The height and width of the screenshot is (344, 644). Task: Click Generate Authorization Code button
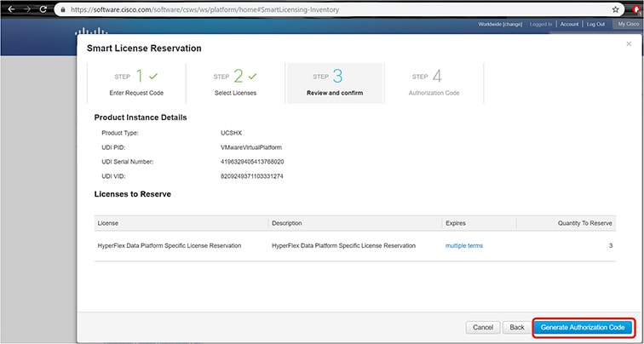pyautogui.click(x=583, y=328)
